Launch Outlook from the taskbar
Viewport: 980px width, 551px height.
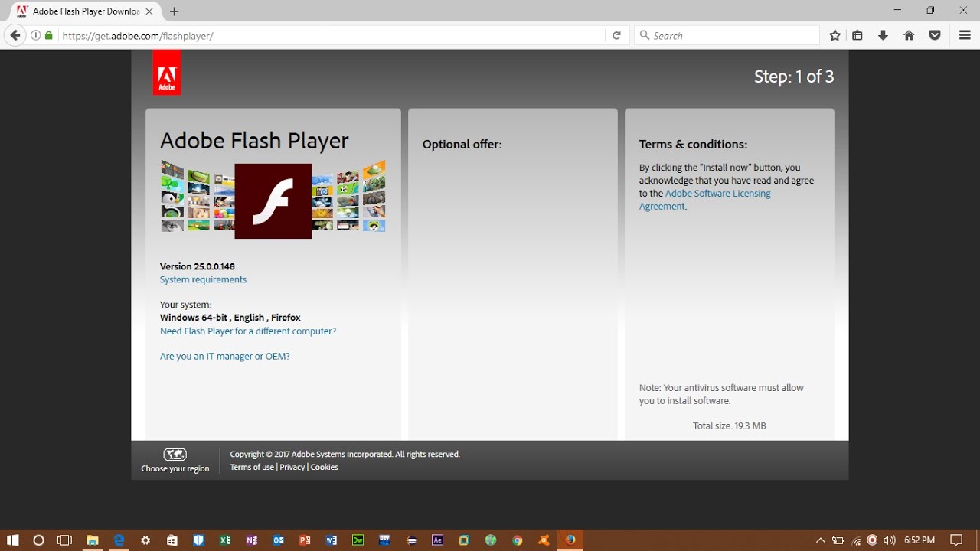tap(279, 540)
